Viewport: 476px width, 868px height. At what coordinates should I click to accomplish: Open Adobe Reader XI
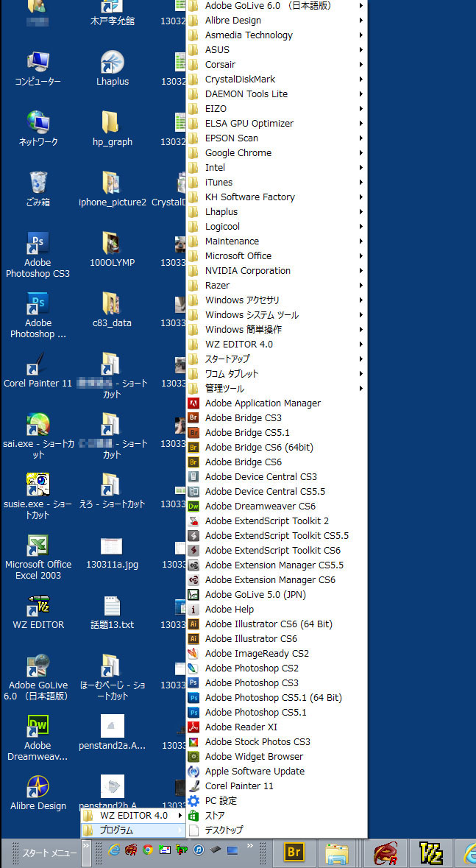pos(277,727)
